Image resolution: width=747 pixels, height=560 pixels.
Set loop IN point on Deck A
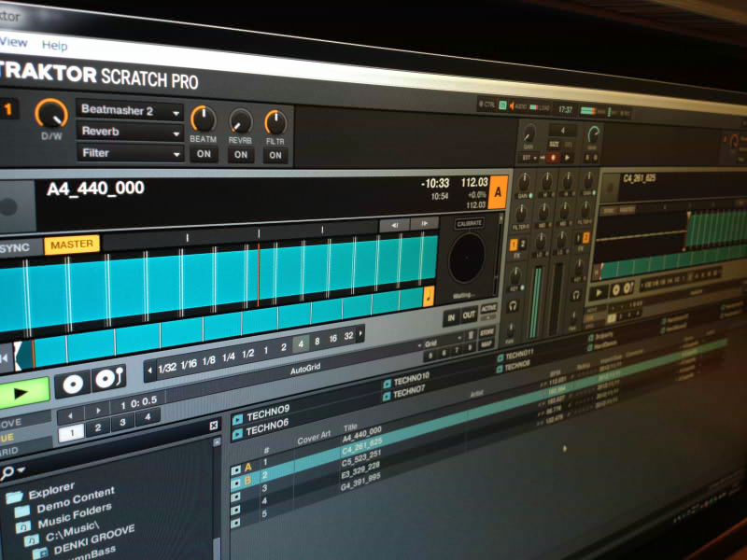pos(451,316)
